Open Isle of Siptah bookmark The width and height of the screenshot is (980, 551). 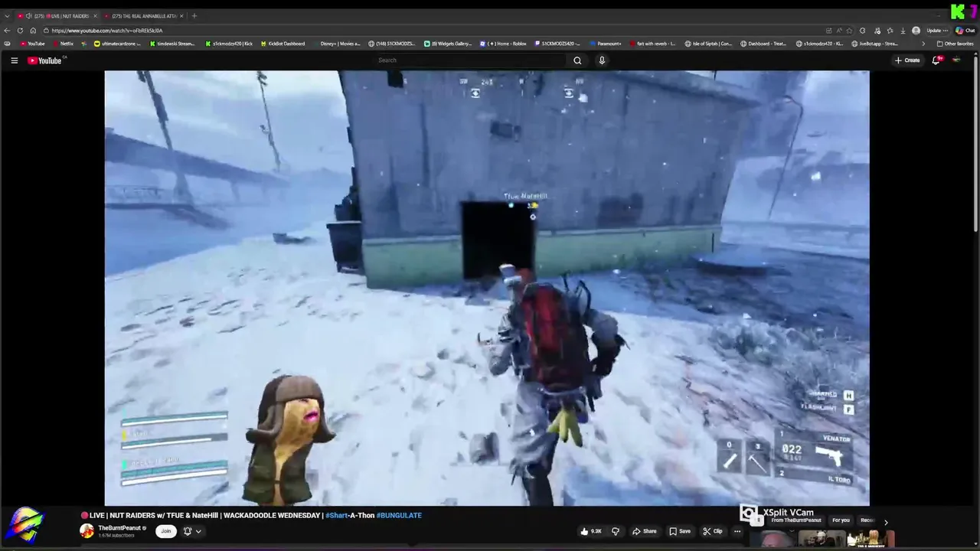708,44
